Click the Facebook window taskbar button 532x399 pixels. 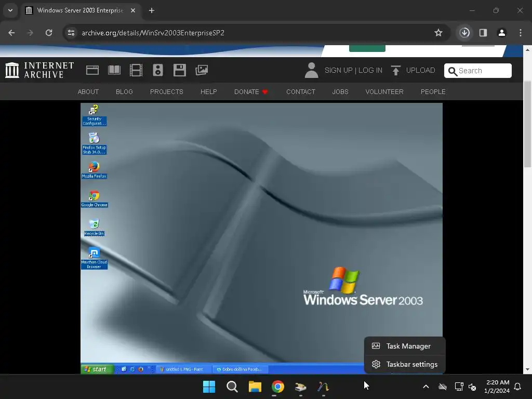click(x=241, y=369)
